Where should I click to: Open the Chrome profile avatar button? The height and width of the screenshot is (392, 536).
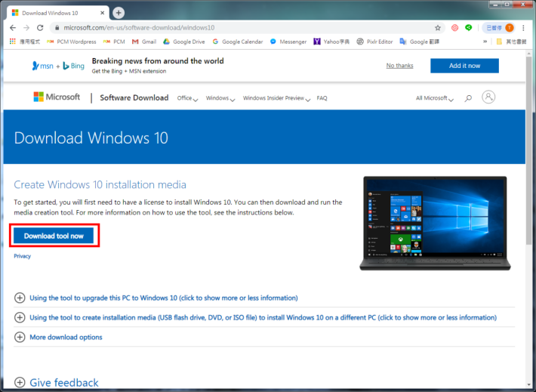click(500, 28)
